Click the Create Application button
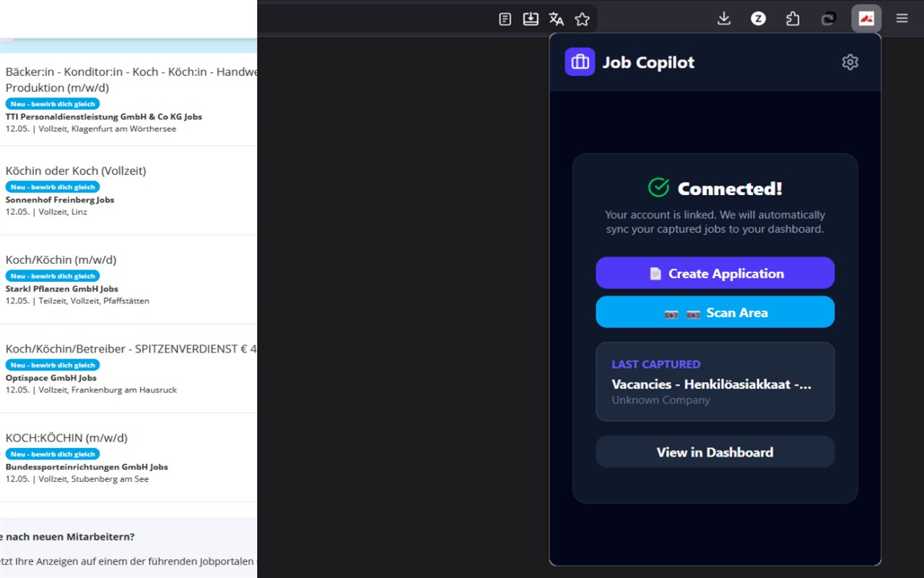 pyautogui.click(x=715, y=273)
